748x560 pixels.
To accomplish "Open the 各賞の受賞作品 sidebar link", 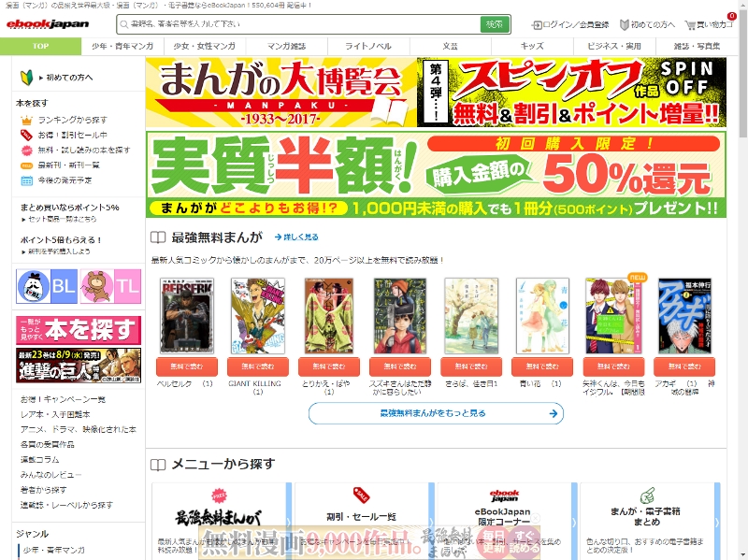I will (48, 445).
